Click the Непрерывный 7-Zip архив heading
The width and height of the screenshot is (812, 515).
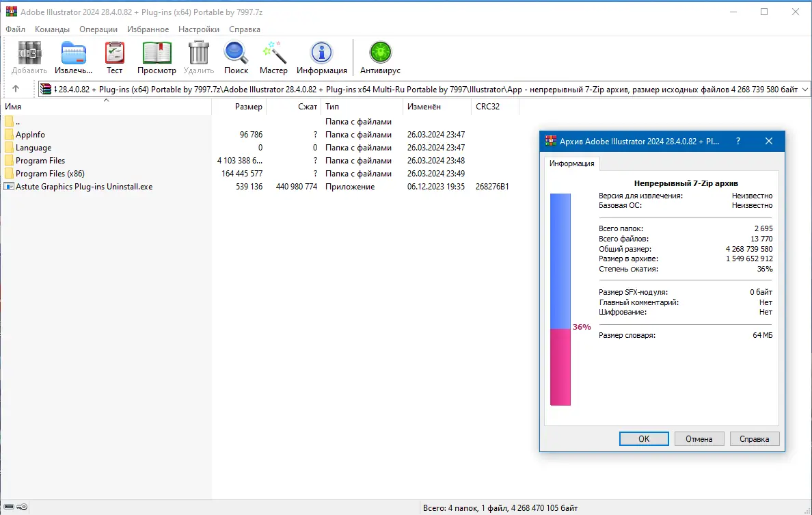(x=686, y=183)
